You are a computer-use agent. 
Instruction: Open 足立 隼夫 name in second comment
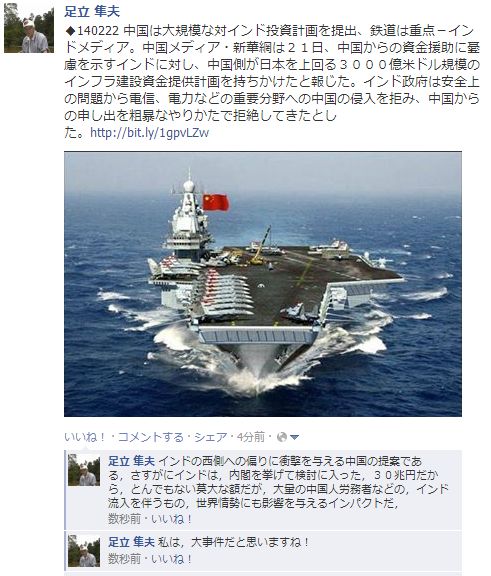click(x=131, y=542)
